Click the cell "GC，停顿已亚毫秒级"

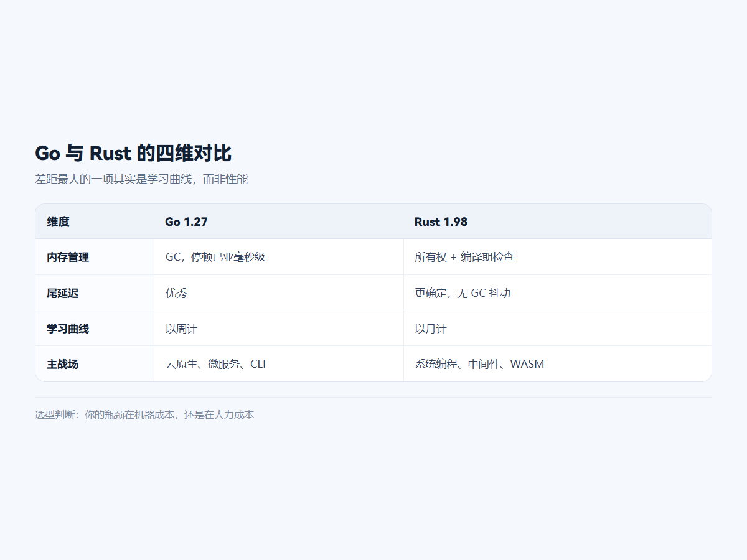(278, 257)
